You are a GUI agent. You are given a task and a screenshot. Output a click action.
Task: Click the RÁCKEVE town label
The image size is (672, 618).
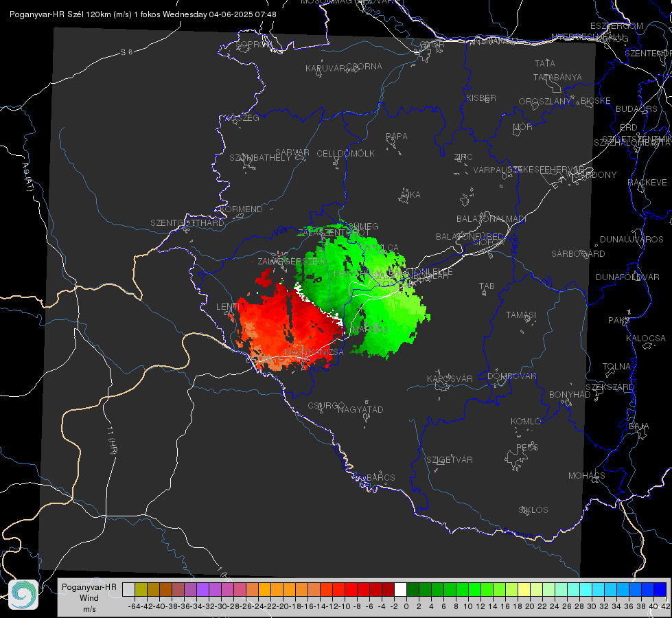[x=647, y=183]
